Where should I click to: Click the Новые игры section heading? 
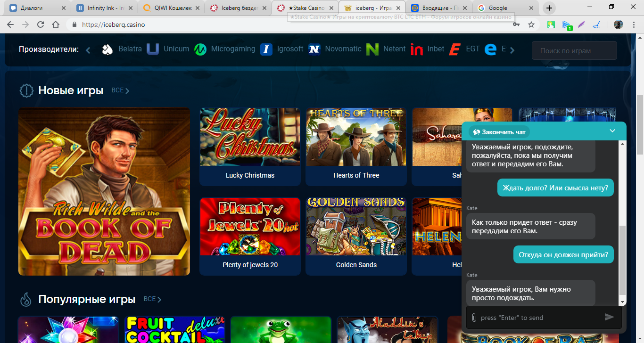[71, 90]
